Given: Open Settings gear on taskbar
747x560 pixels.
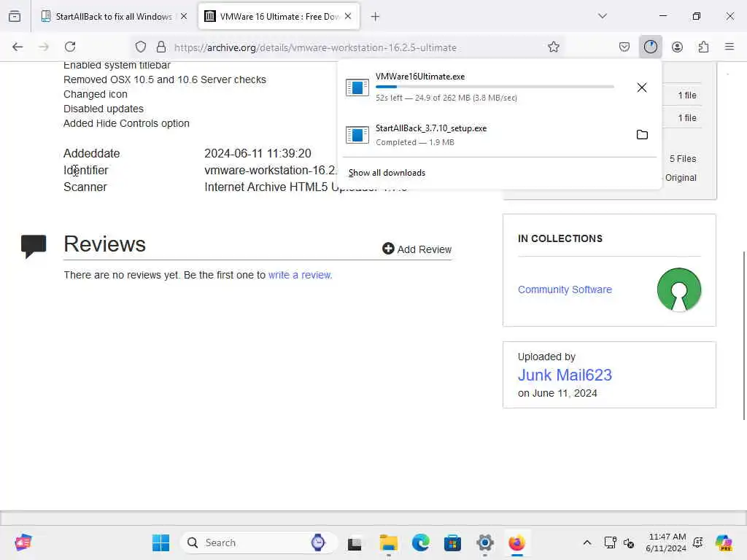Looking at the screenshot, I should click(x=485, y=542).
